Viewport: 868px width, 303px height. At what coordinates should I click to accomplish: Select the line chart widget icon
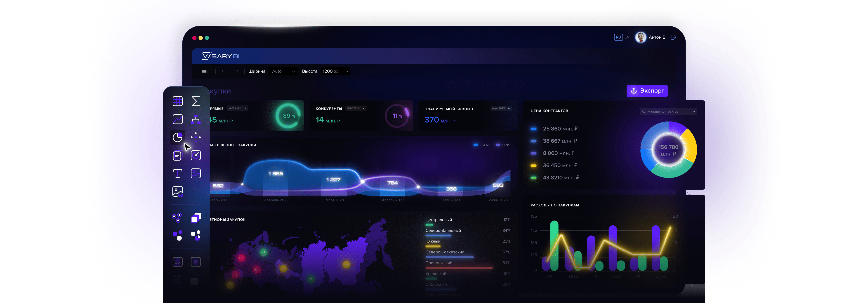pyautogui.click(x=178, y=119)
